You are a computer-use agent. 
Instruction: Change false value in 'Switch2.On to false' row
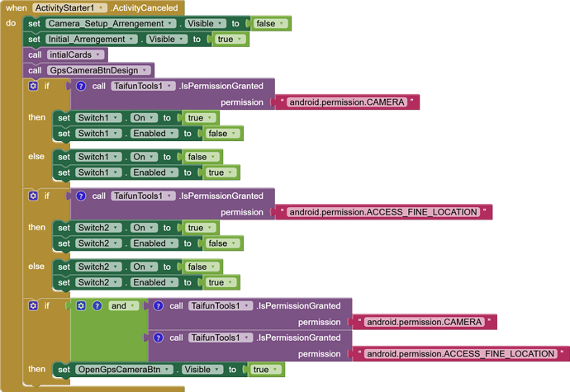tap(202, 267)
